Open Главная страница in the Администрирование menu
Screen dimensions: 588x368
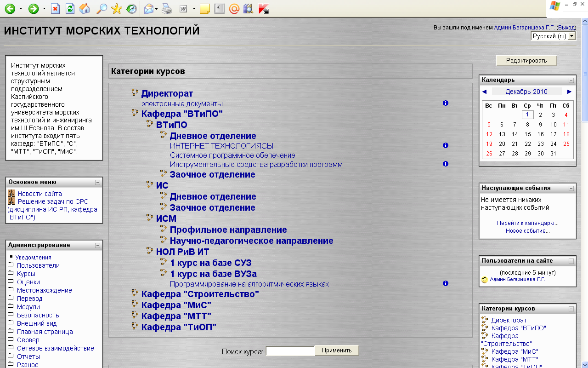45,332
